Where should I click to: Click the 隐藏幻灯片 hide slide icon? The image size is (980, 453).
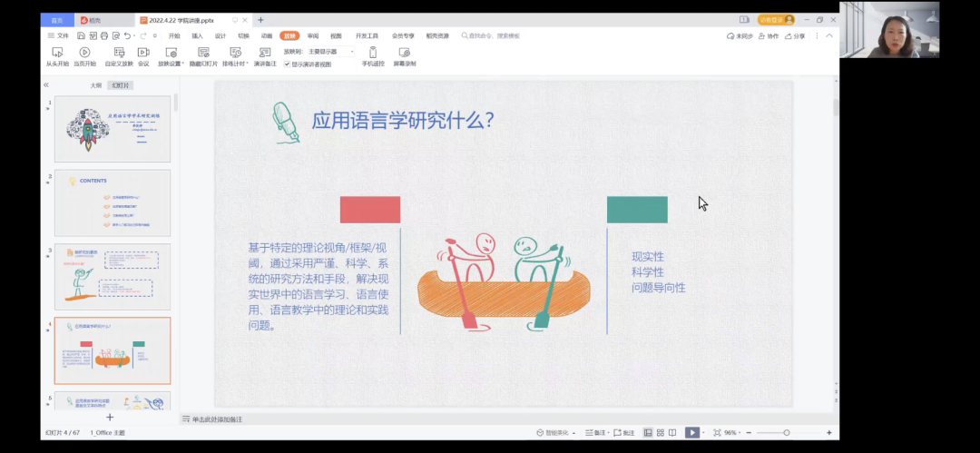click(203, 53)
